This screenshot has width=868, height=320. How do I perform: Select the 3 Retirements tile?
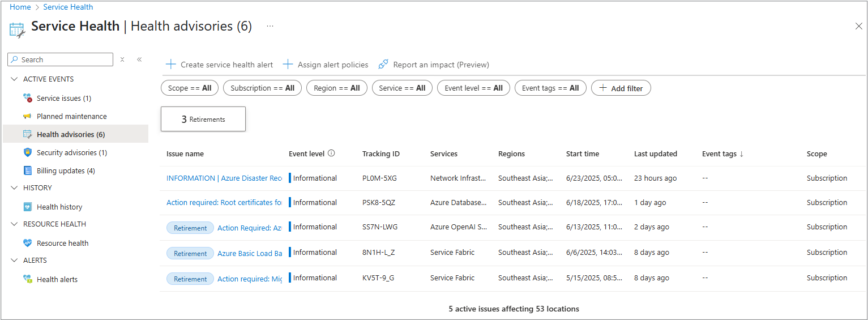click(x=203, y=120)
